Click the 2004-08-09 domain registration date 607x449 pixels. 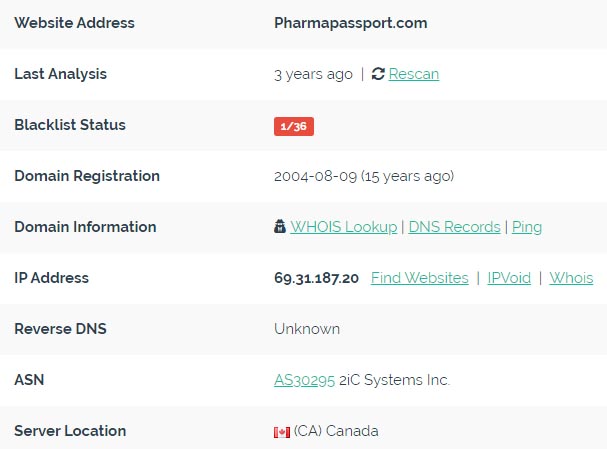coord(315,176)
